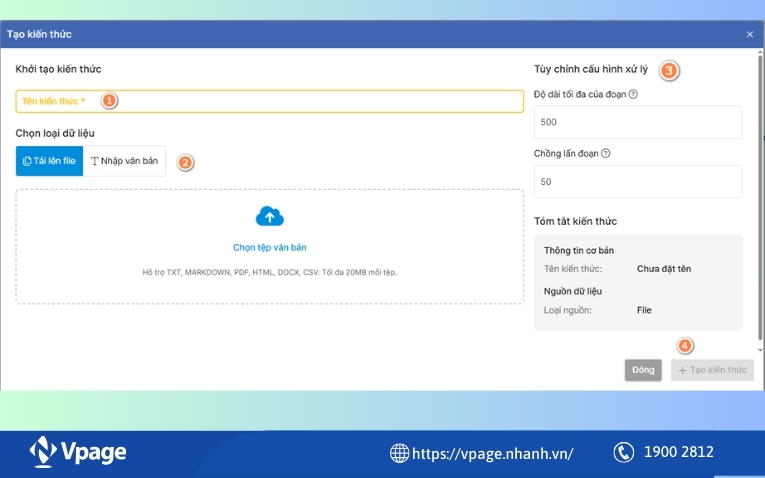Click the Nguồn dữ liệu label
This screenshot has height=478, width=765.
point(573,291)
